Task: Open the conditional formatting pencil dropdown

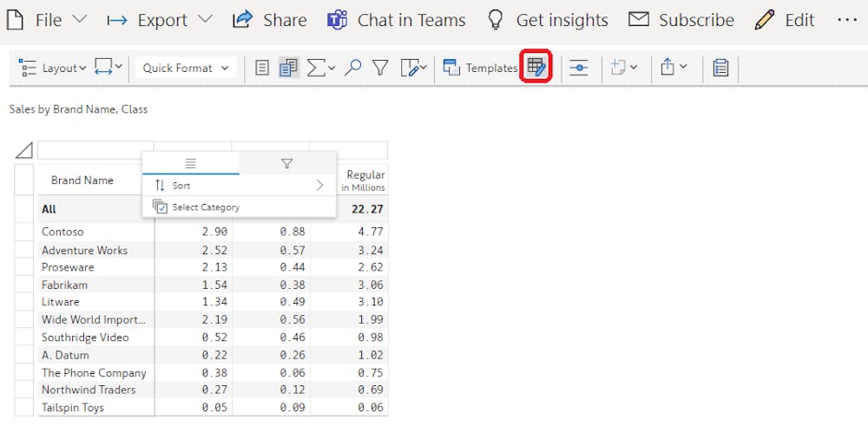Action: pos(413,68)
